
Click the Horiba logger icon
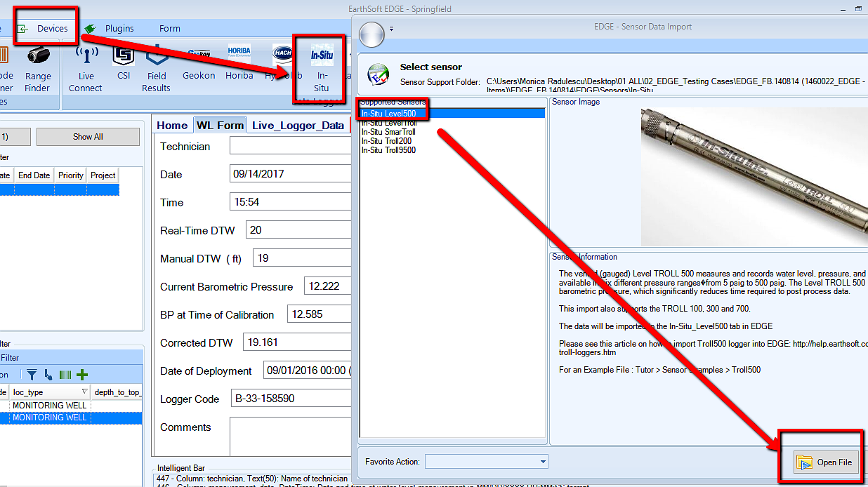click(239, 63)
